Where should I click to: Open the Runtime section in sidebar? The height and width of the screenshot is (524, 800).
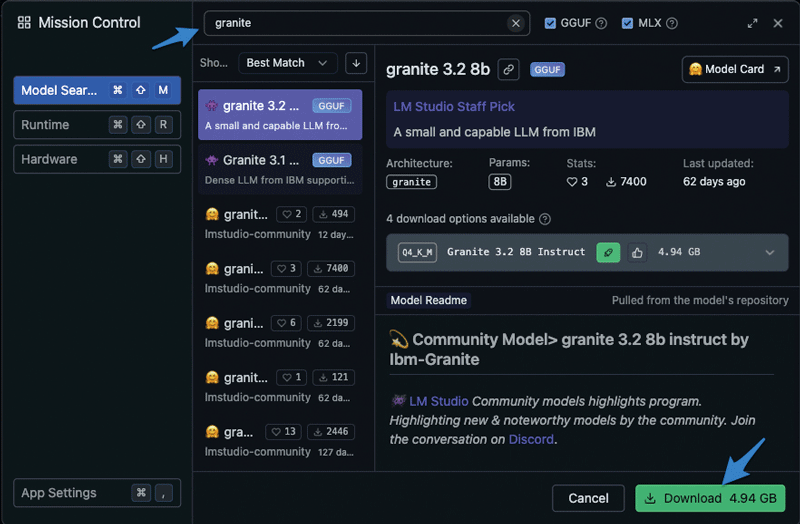point(97,125)
